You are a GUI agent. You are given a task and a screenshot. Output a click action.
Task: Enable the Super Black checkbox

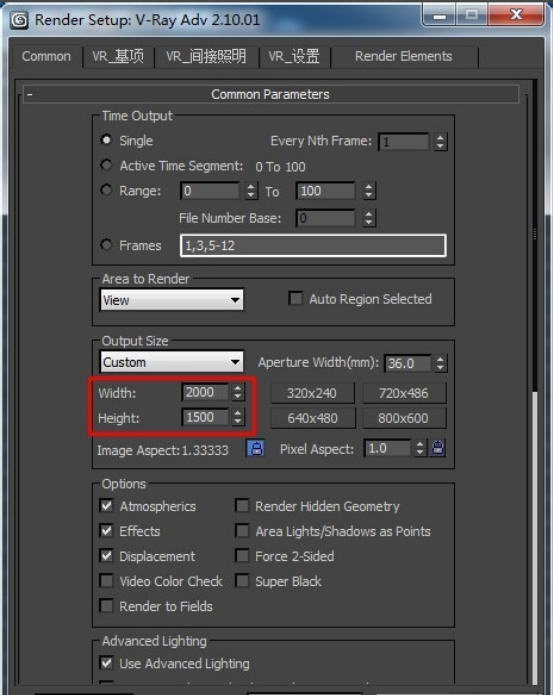(242, 581)
